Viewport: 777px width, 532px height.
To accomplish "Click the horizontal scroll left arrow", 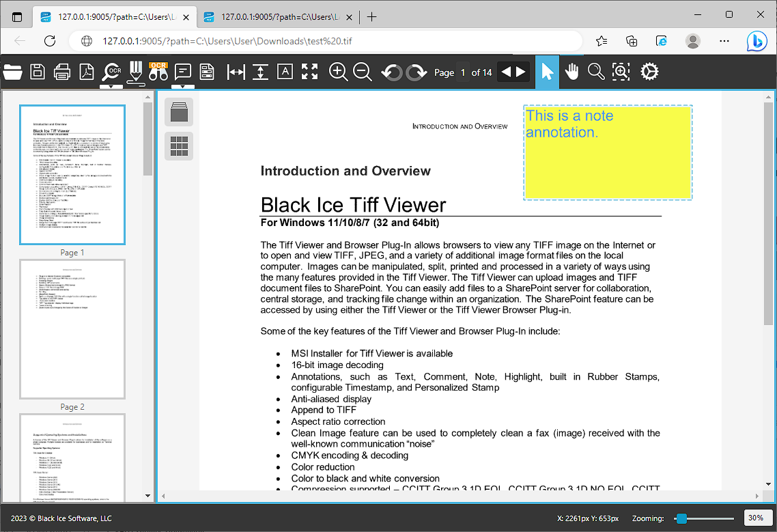I will point(164,496).
